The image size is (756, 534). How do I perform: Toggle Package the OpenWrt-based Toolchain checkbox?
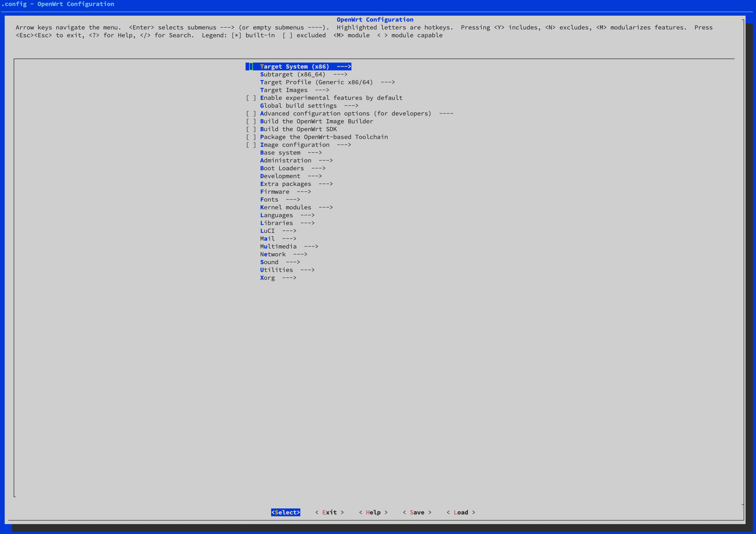(251, 137)
